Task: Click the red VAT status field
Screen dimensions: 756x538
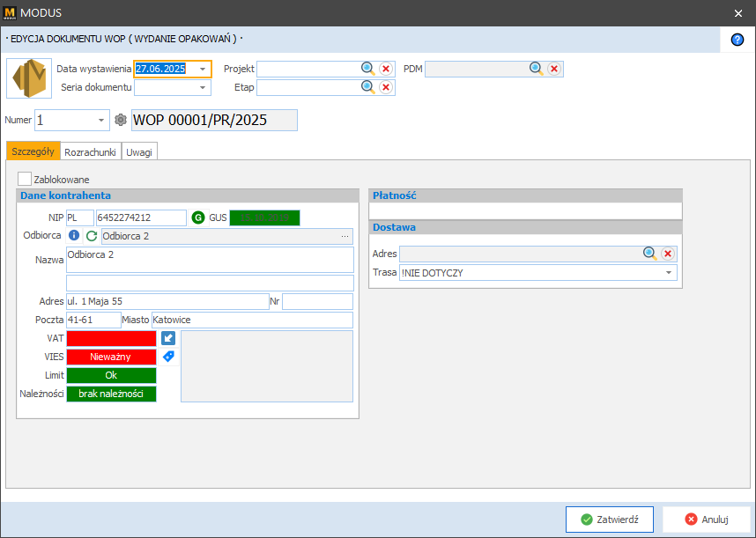Action: pyautogui.click(x=111, y=338)
